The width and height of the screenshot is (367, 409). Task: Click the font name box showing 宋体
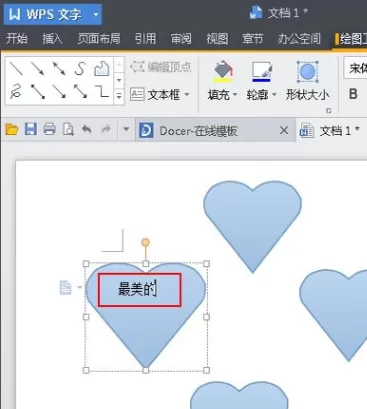[356, 69]
